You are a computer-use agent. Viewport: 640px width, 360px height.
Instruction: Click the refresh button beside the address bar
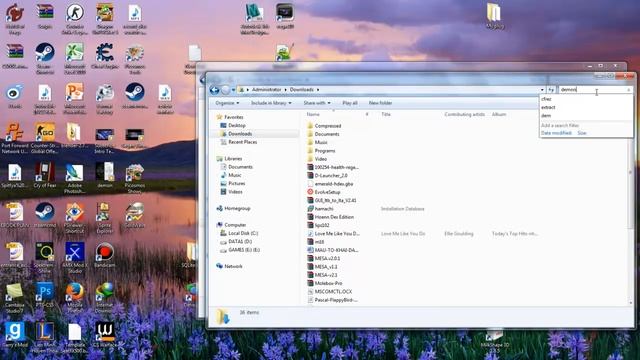[551, 90]
